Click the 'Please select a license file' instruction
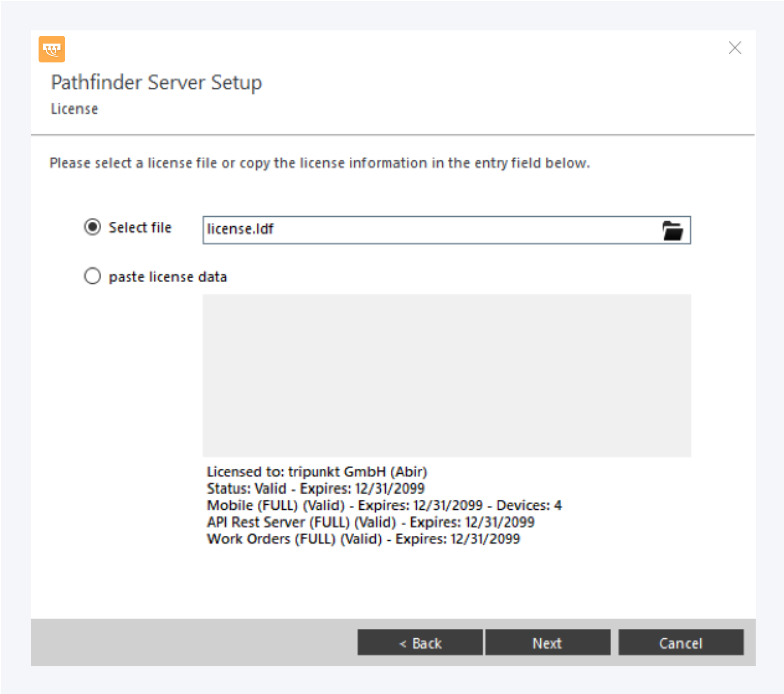 coord(320,163)
